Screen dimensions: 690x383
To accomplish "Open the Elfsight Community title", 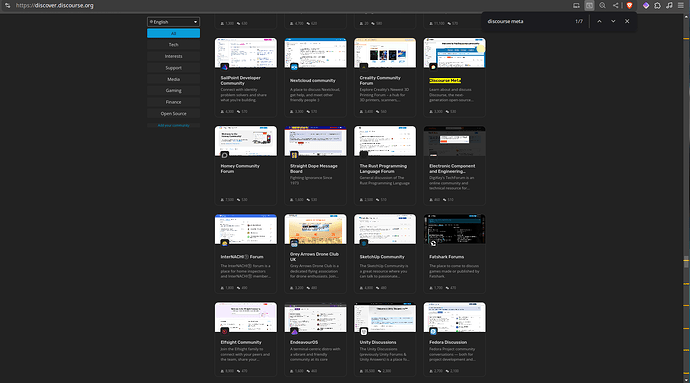I will tap(241, 342).
